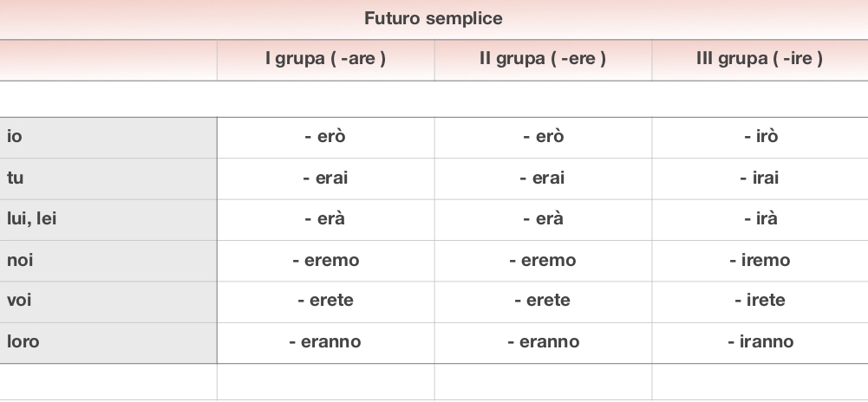Select '- erai' in the I grupa column

325,178
